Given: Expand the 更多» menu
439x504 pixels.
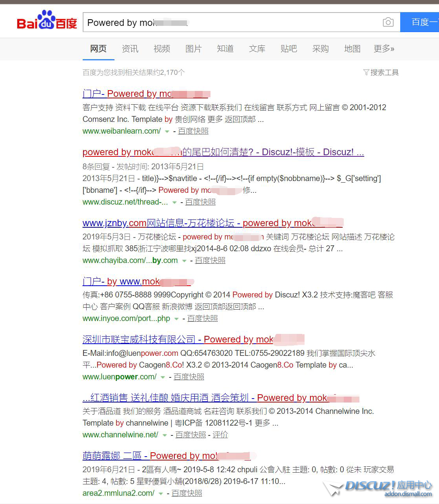Looking at the screenshot, I should coord(384,49).
